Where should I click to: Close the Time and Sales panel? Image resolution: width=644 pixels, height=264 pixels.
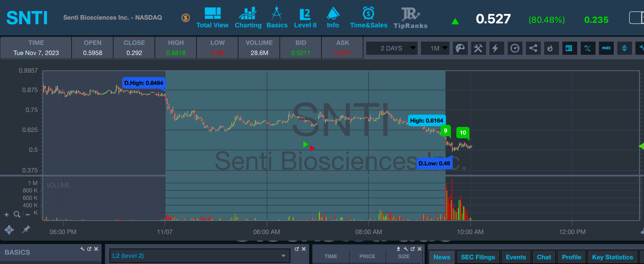[420, 249]
